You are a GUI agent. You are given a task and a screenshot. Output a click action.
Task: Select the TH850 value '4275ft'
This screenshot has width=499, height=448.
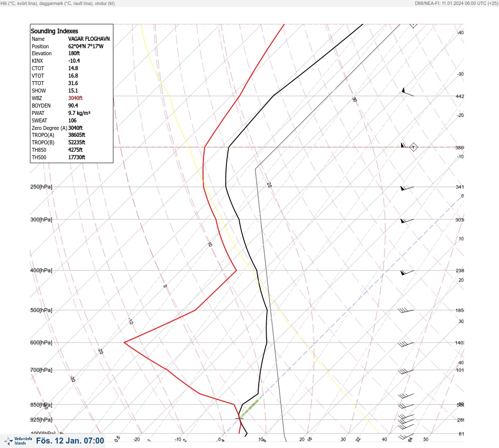pyautogui.click(x=76, y=150)
